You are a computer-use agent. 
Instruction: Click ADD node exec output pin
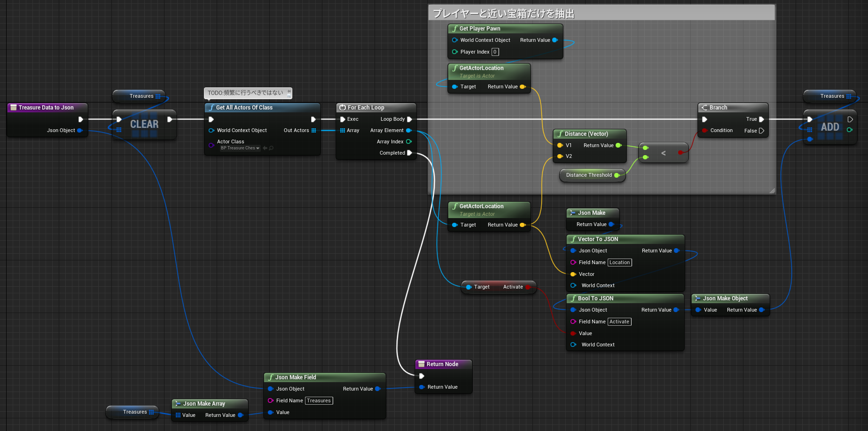(850, 119)
